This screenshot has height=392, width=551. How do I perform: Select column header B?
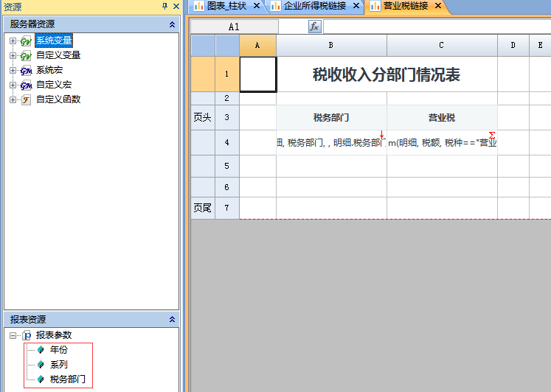coord(331,46)
